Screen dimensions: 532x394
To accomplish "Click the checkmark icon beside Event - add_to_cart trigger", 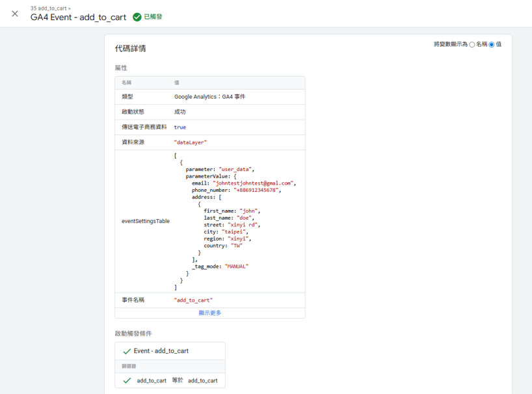I will 127,351.
